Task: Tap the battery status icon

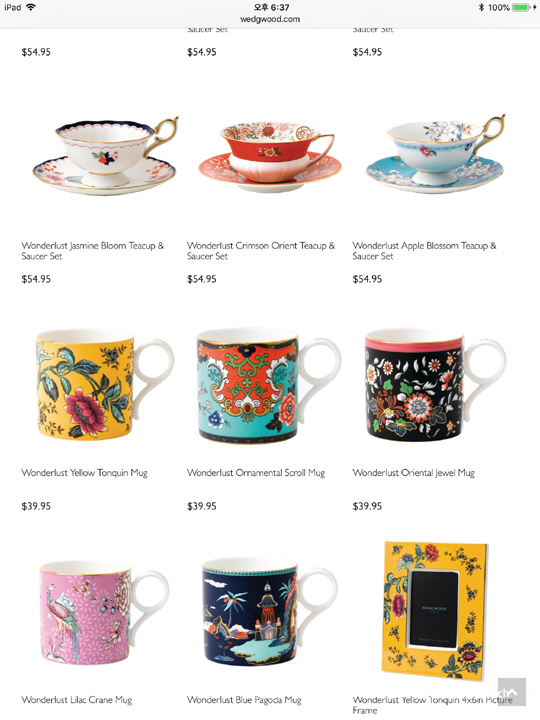Action: point(523,7)
